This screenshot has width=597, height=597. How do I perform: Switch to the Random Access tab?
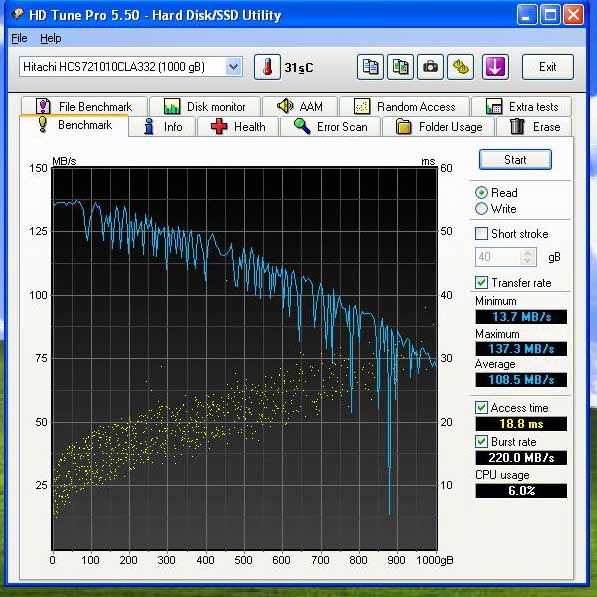pyautogui.click(x=404, y=107)
